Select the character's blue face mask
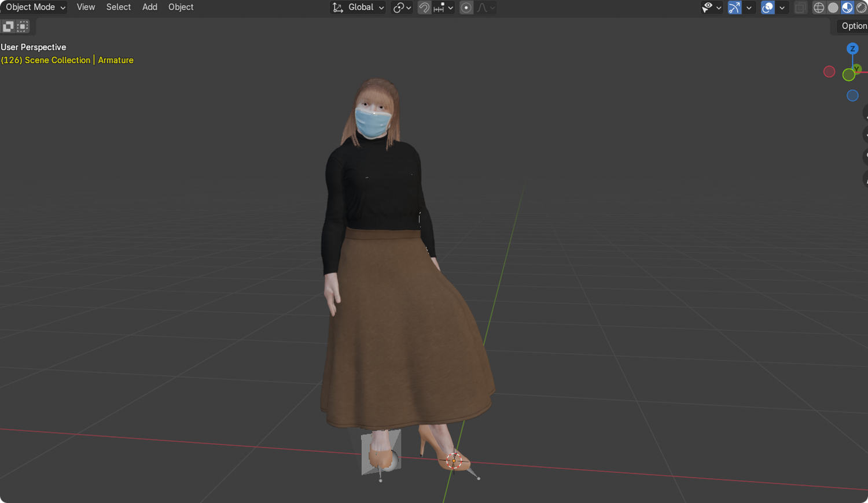Viewport: 868px width, 503px height. click(x=373, y=122)
